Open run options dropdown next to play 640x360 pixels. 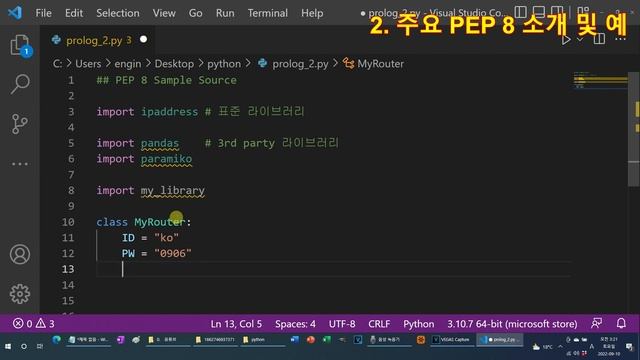580,40
